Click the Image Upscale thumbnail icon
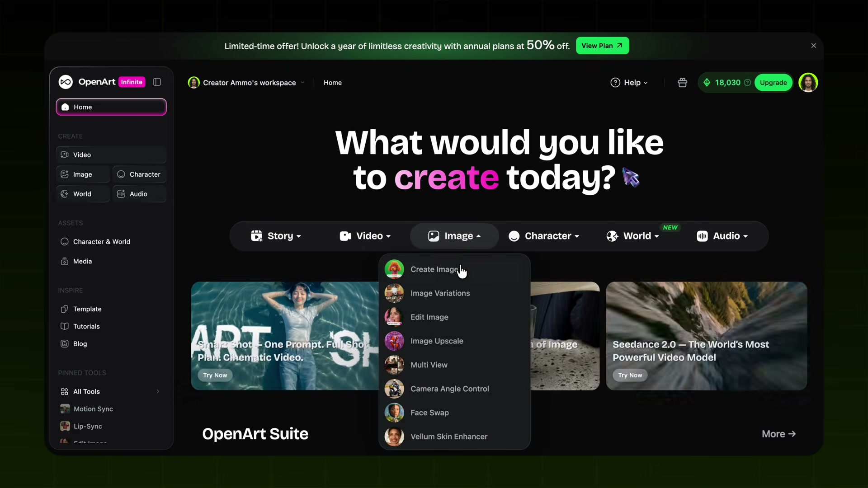 394,341
